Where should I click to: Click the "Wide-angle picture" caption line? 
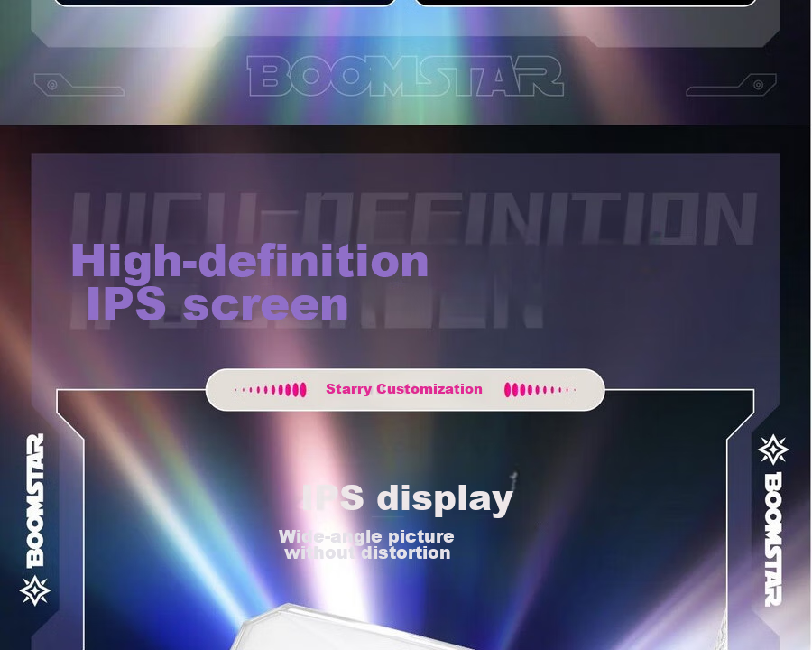pyautogui.click(x=366, y=536)
